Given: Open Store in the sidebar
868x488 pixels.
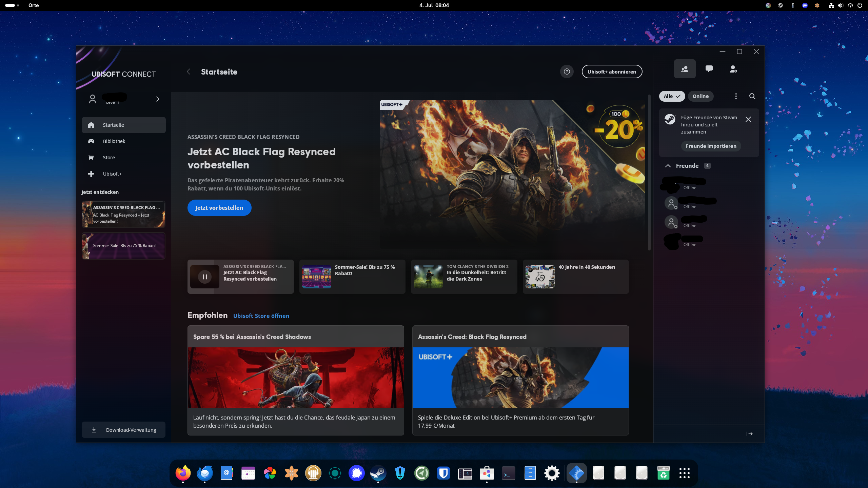Looking at the screenshot, I should tap(123, 158).
